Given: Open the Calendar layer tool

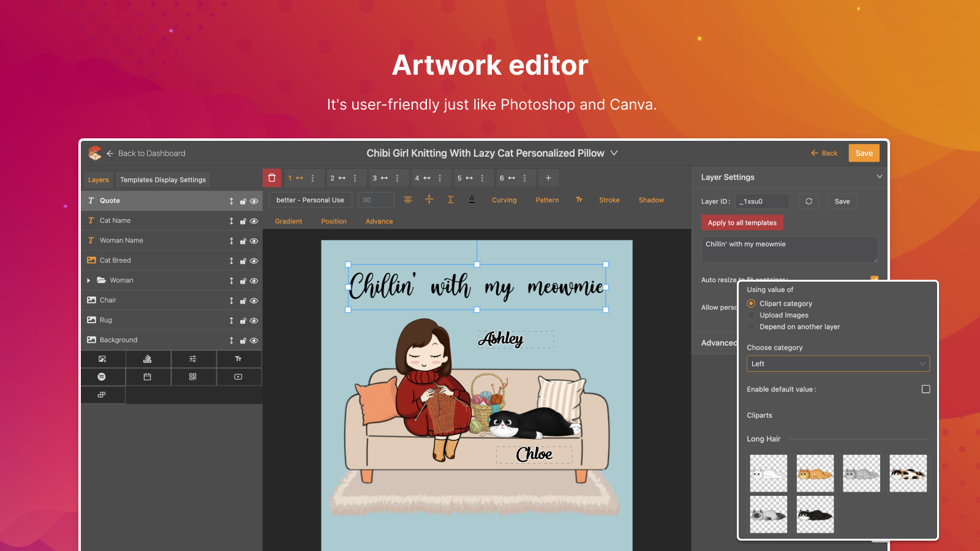Looking at the screenshot, I should [148, 377].
